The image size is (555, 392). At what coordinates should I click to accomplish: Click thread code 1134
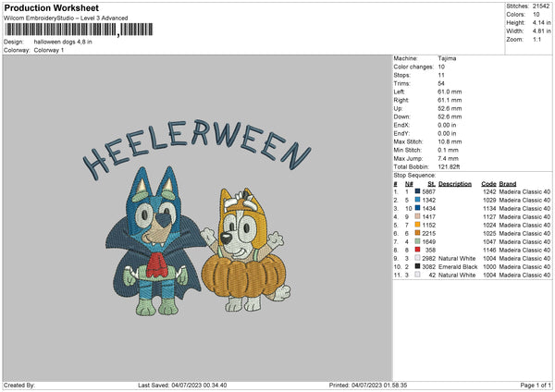489,208
